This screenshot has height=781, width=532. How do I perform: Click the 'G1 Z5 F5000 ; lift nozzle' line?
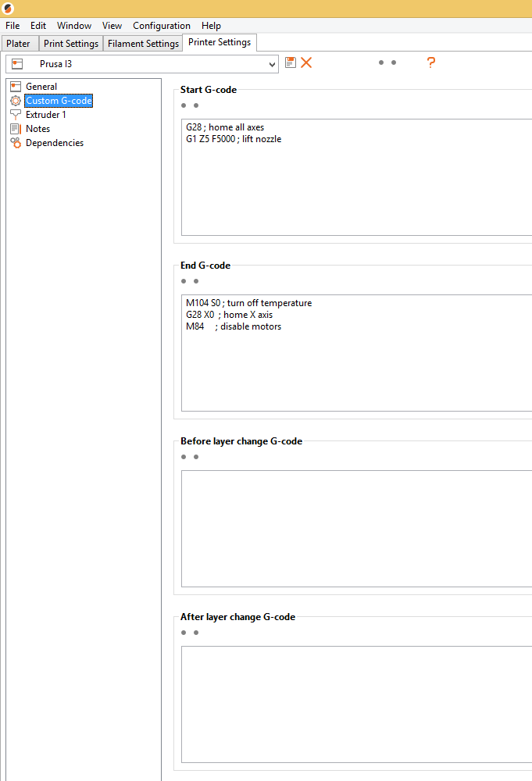click(234, 139)
